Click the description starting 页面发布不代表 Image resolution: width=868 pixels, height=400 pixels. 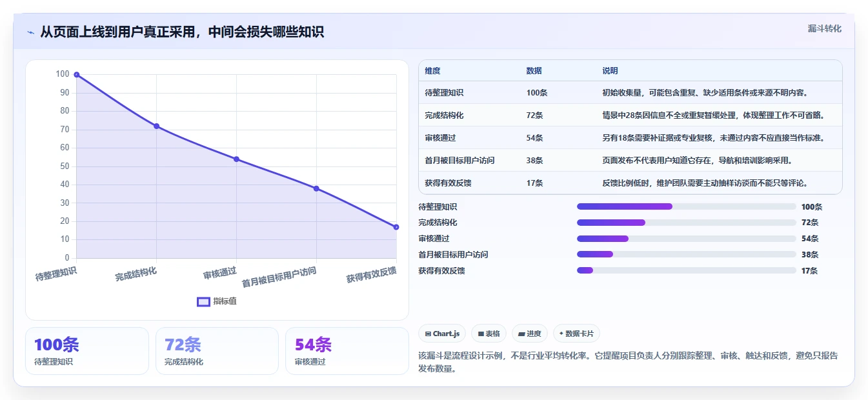(697, 161)
